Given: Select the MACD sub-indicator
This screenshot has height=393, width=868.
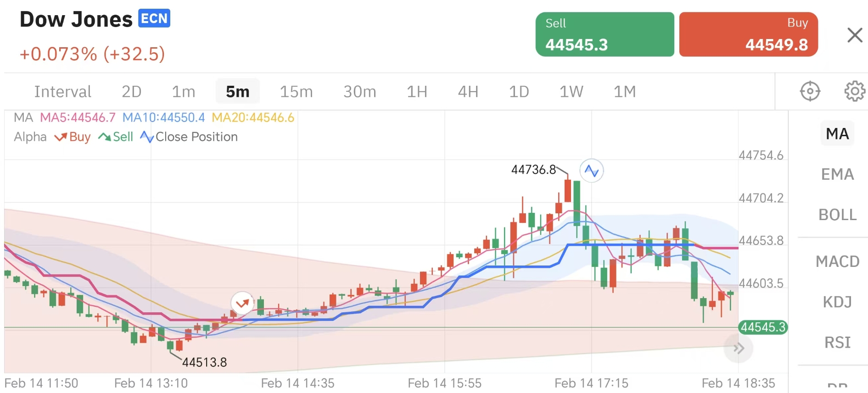Looking at the screenshot, I should 837,261.
